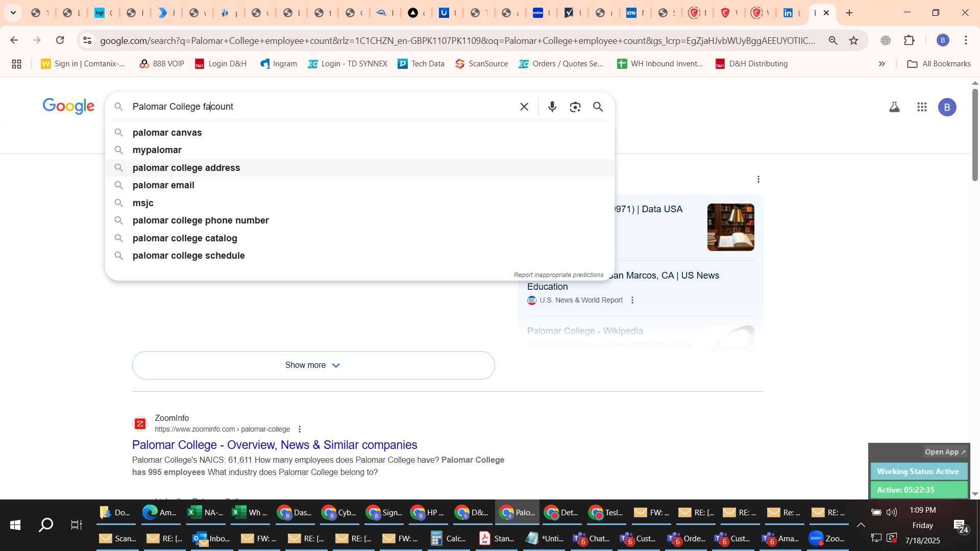Expand Show more results section

click(x=313, y=365)
